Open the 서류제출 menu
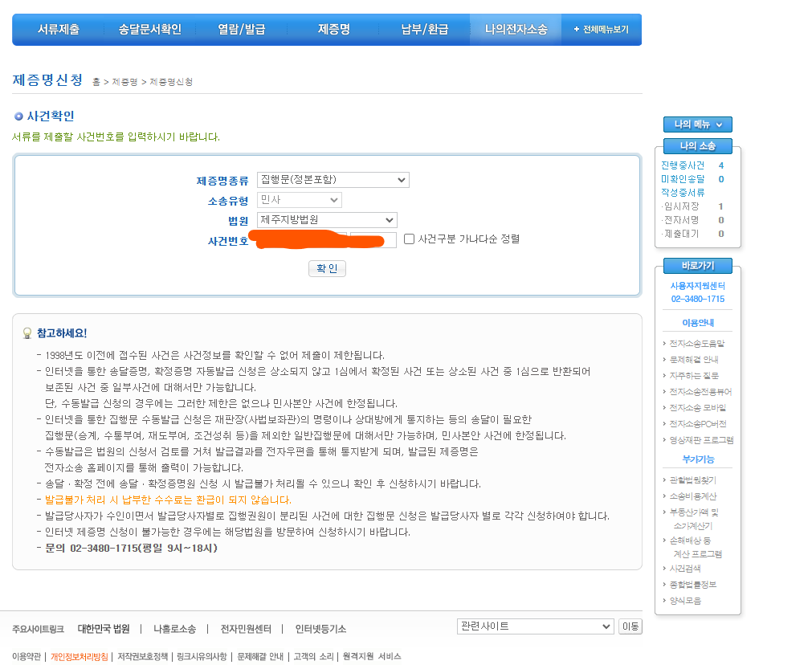The image size is (812, 665). coord(59,30)
